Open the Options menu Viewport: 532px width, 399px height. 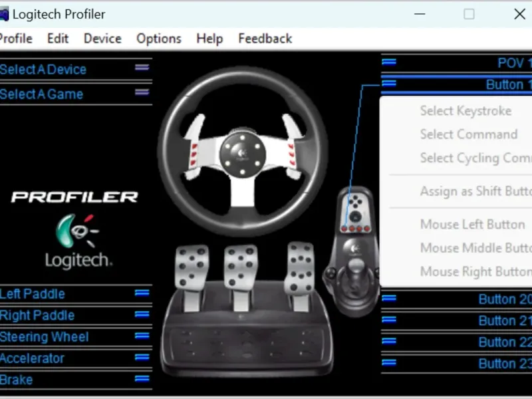pyautogui.click(x=159, y=39)
